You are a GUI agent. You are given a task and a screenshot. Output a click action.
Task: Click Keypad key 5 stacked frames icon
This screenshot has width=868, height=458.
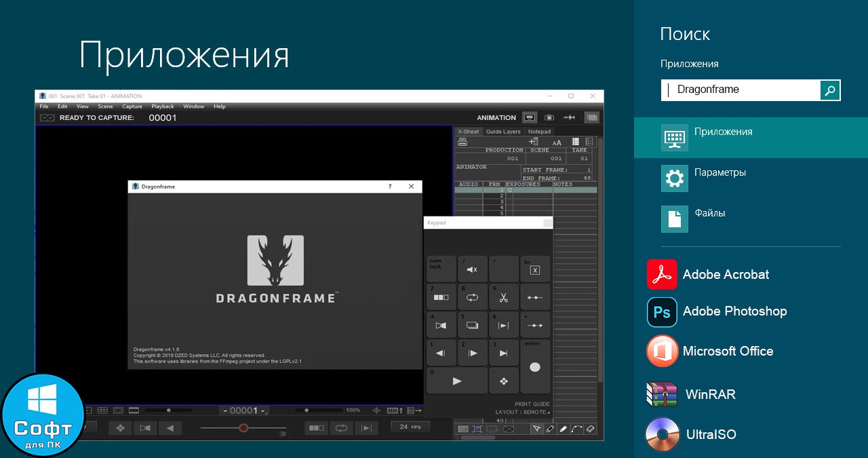473,325
